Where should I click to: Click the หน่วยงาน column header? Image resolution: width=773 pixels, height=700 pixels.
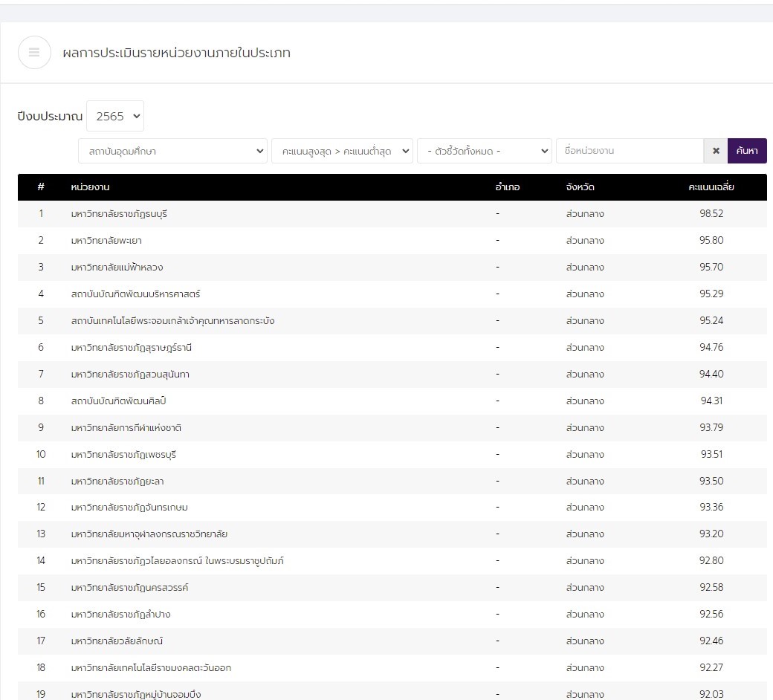pos(90,187)
